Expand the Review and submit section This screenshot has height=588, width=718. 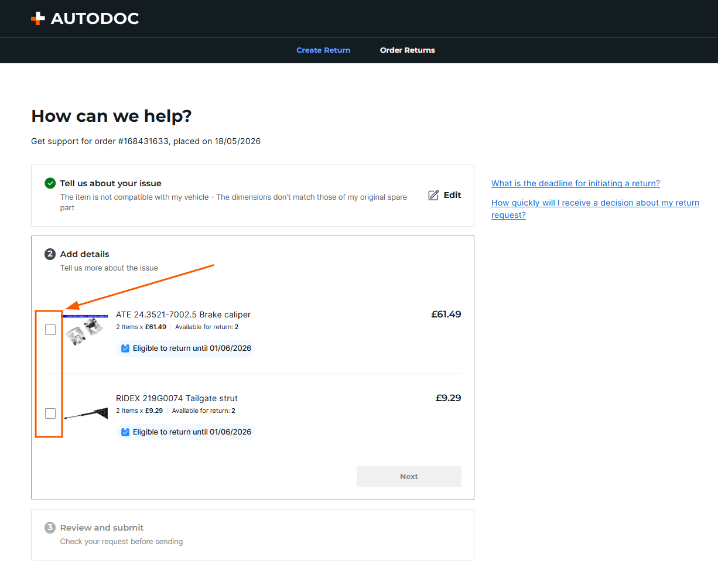[252, 535]
